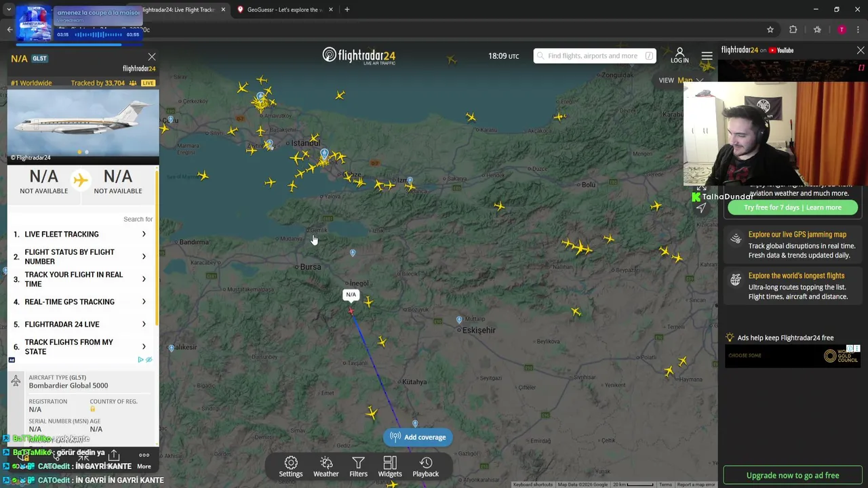Click the Bolu city label on map
This screenshot has width=868, height=488.
coord(589,185)
